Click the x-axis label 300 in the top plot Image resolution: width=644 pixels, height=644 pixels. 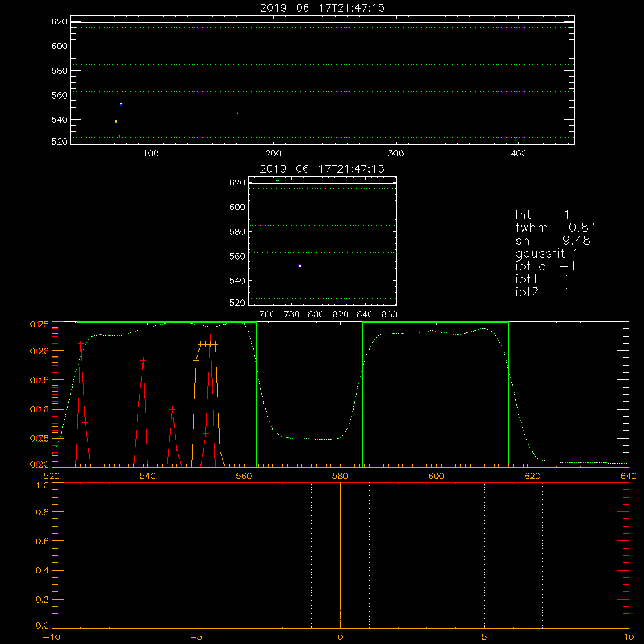(396, 154)
